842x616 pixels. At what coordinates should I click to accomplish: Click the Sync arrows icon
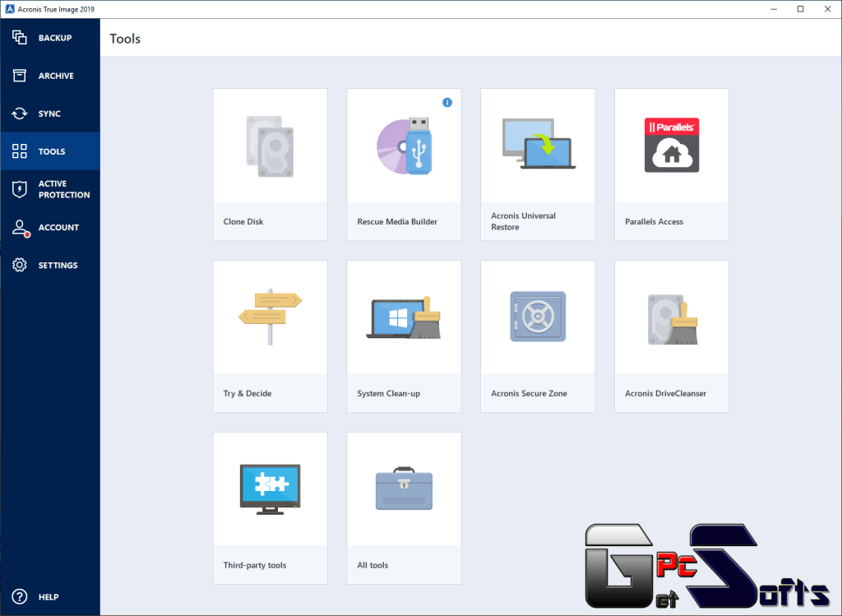20,113
